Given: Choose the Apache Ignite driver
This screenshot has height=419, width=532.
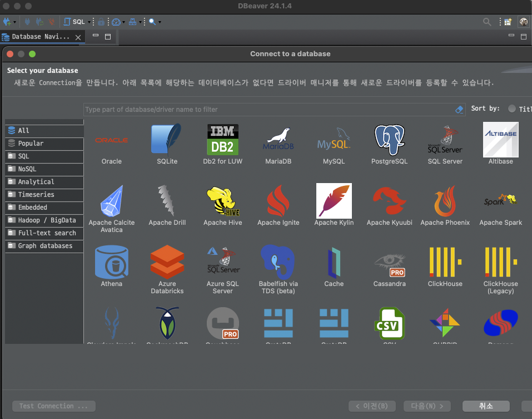Looking at the screenshot, I should (x=278, y=205).
